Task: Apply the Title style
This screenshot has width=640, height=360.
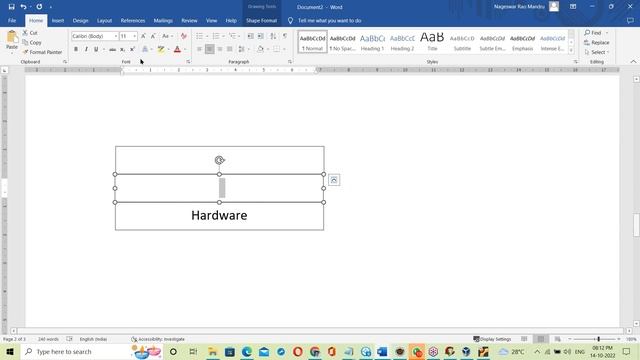Action: [x=432, y=42]
